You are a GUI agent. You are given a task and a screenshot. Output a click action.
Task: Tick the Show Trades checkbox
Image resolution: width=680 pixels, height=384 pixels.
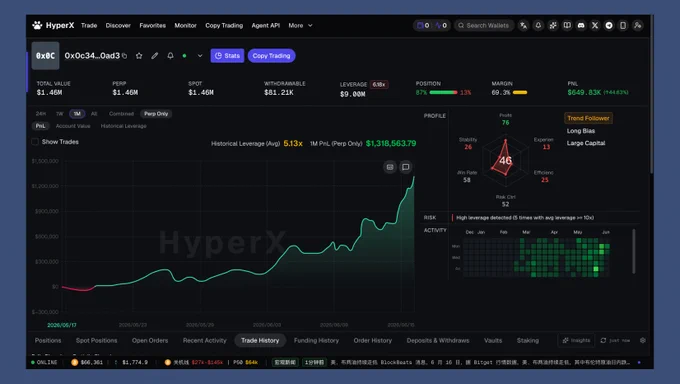point(35,142)
